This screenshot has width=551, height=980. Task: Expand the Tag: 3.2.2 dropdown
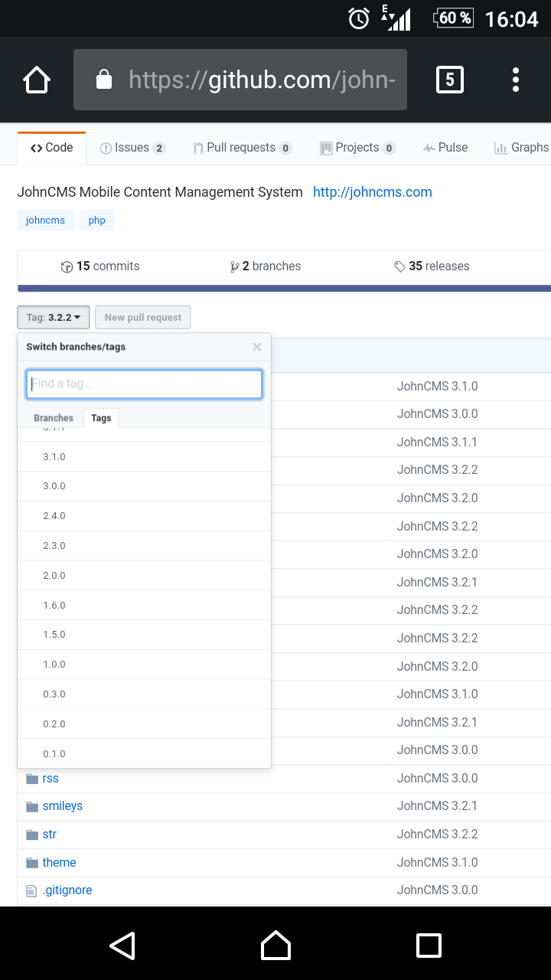click(54, 317)
